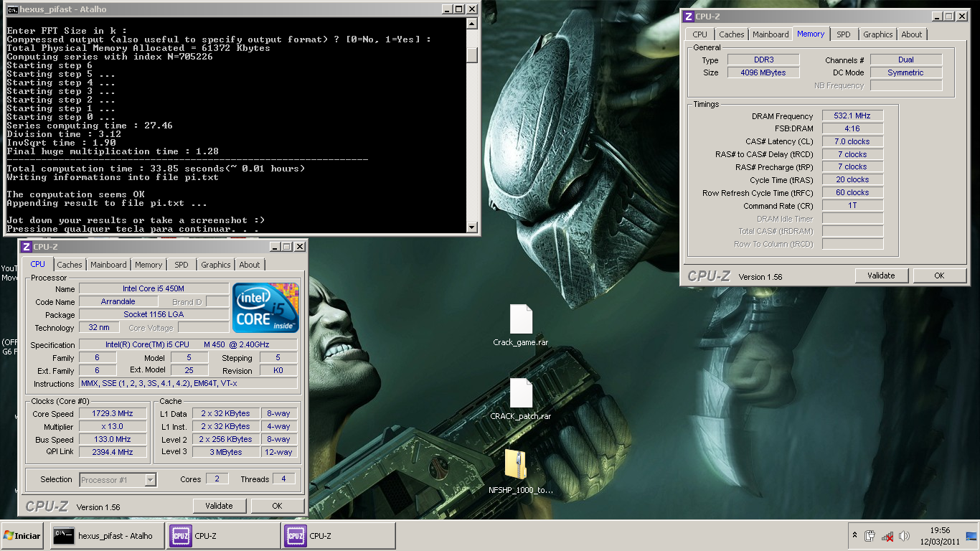The image size is (980, 551).
Task: Click OK in the CPU tab window
Action: tap(277, 506)
